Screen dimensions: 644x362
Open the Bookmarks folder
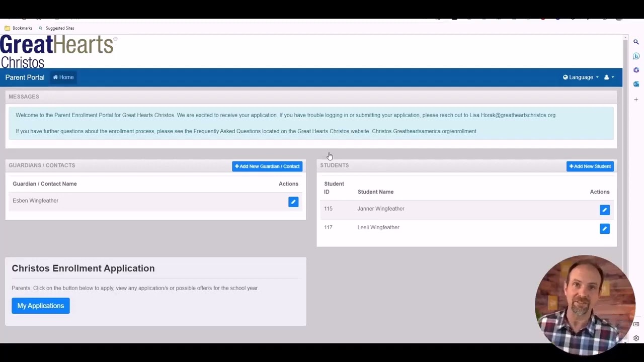(x=19, y=28)
